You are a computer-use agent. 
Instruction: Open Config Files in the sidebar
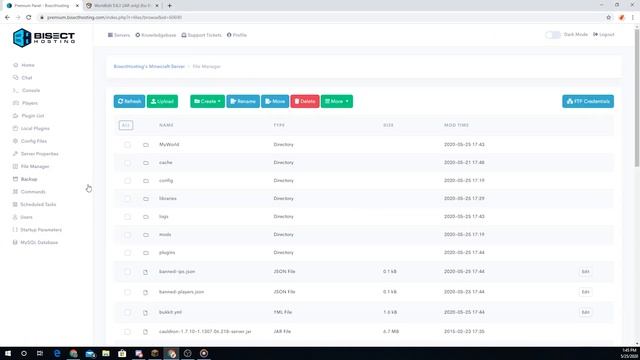pyautogui.click(x=30, y=141)
